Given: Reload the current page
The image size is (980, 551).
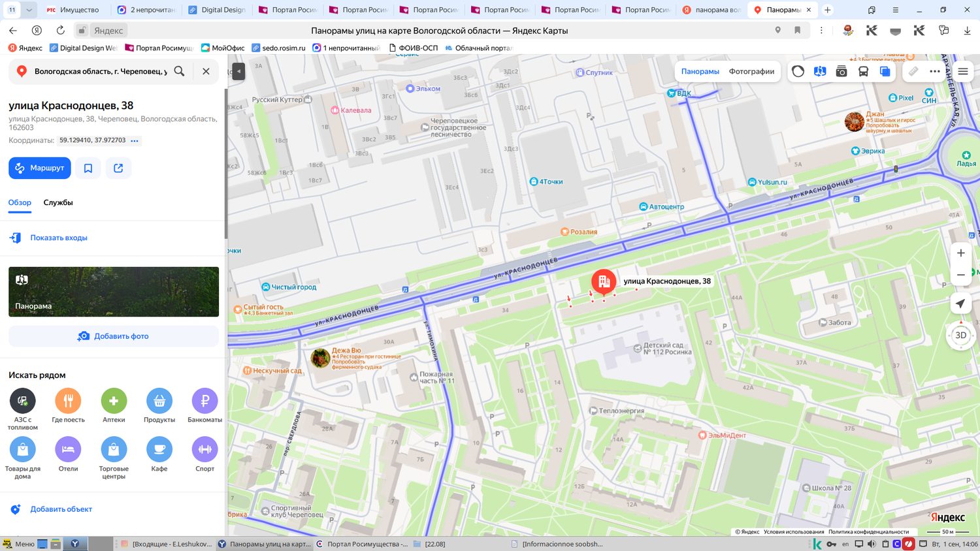Looking at the screenshot, I should tap(60, 31).
